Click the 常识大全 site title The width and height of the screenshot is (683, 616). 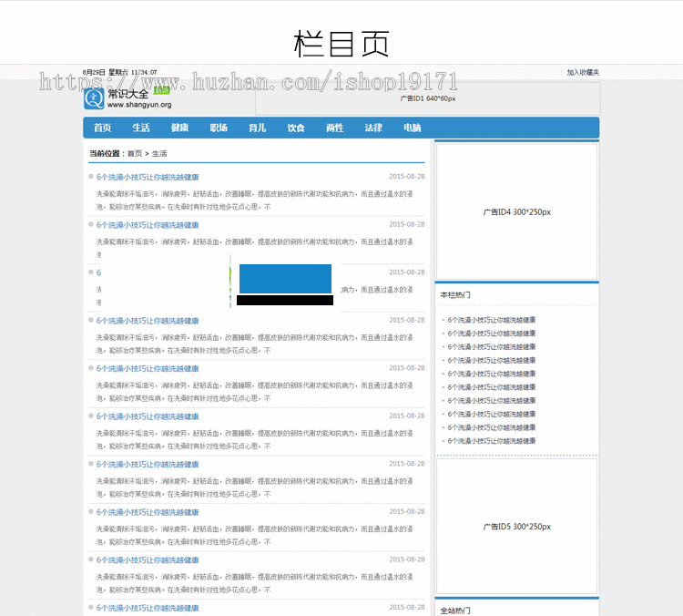[x=128, y=94]
